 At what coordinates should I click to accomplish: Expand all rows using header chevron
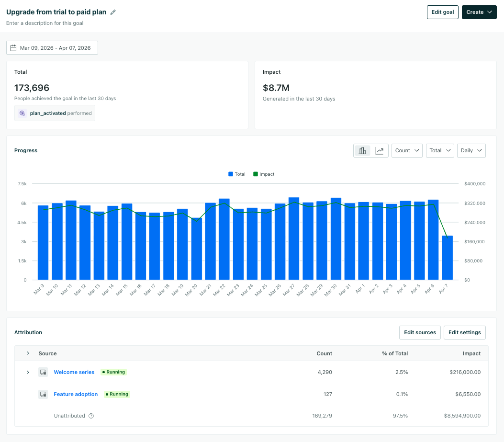pyautogui.click(x=28, y=353)
